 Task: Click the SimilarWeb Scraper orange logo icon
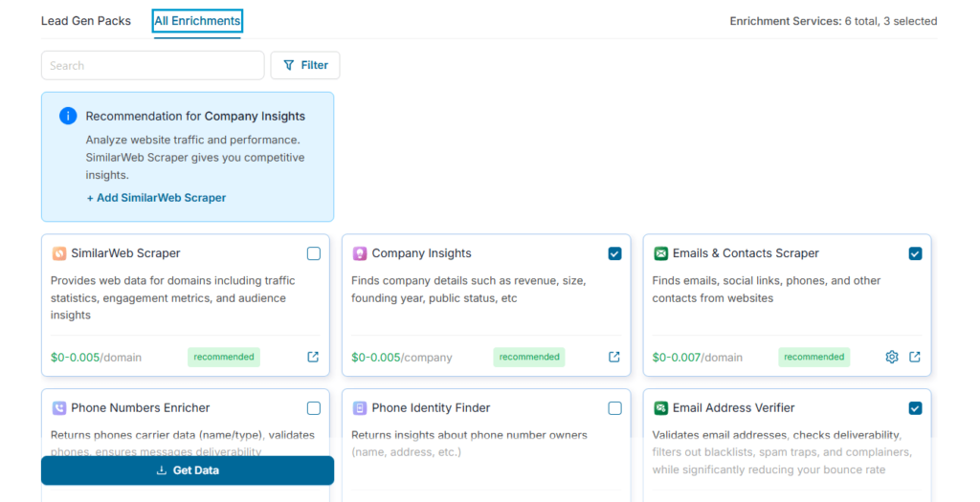58,253
